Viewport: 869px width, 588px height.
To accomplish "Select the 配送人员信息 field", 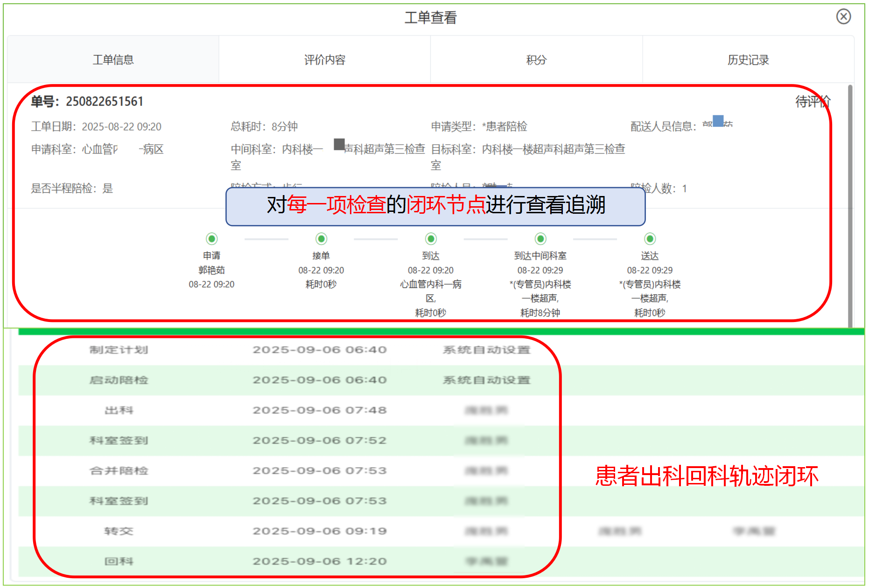I will [x=682, y=126].
